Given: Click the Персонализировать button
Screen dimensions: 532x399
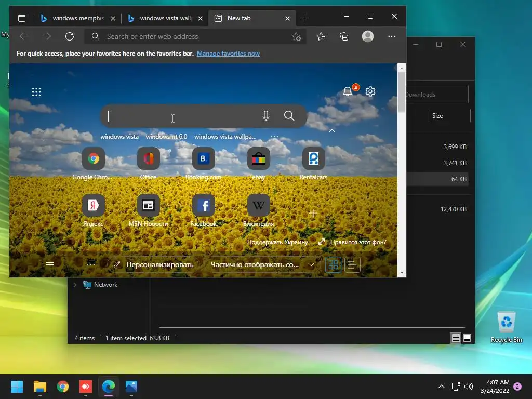Looking at the screenshot, I should click(153, 264).
